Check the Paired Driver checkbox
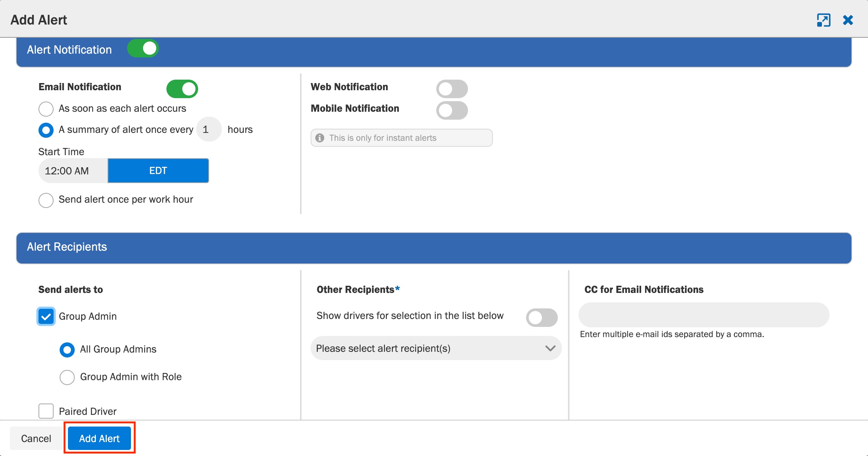868x456 pixels. pyautogui.click(x=46, y=411)
